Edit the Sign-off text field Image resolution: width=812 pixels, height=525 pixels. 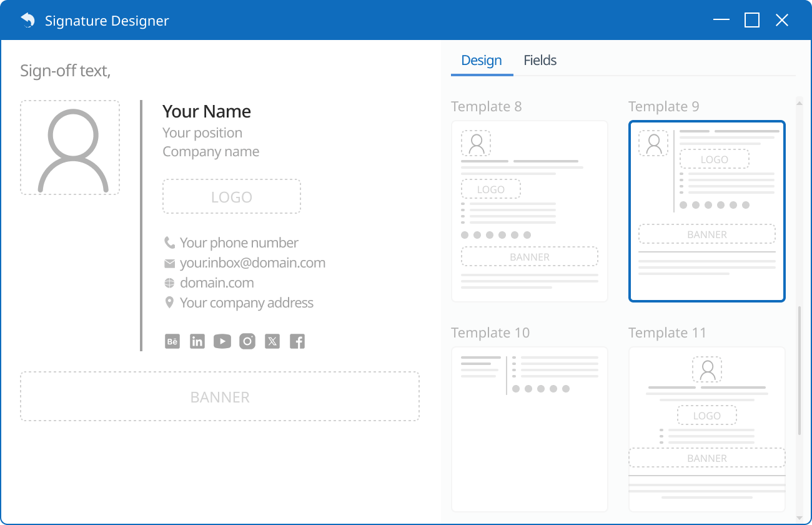click(66, 71)
